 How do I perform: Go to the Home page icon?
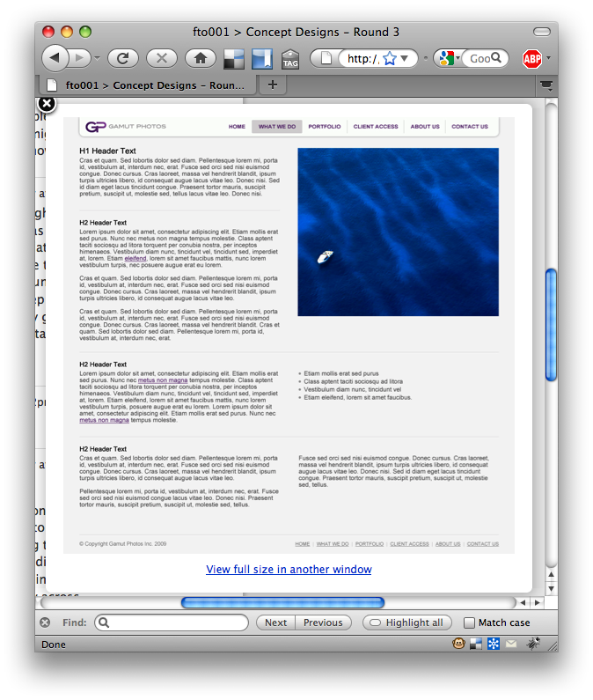point(201,58)
